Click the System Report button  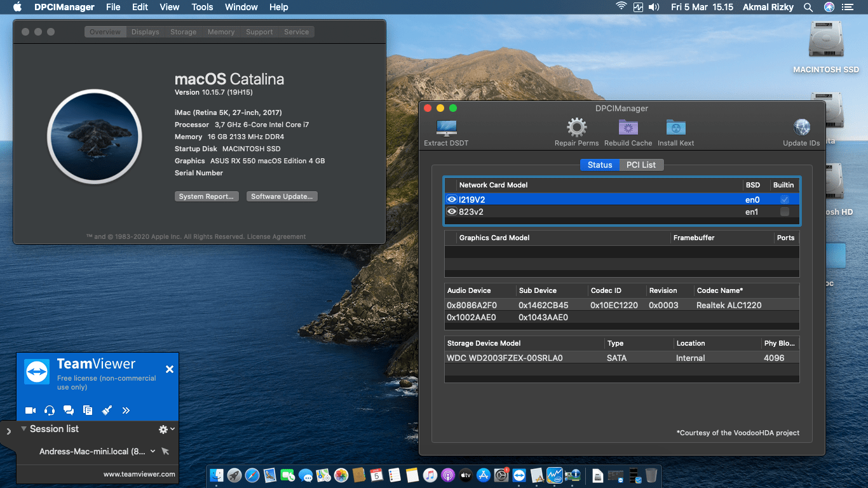click(207, 196)
